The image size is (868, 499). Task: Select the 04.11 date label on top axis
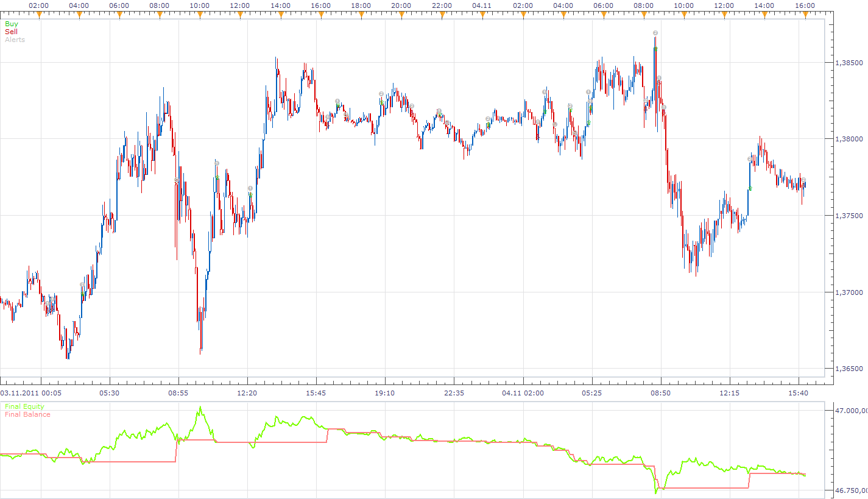[482, 5]
